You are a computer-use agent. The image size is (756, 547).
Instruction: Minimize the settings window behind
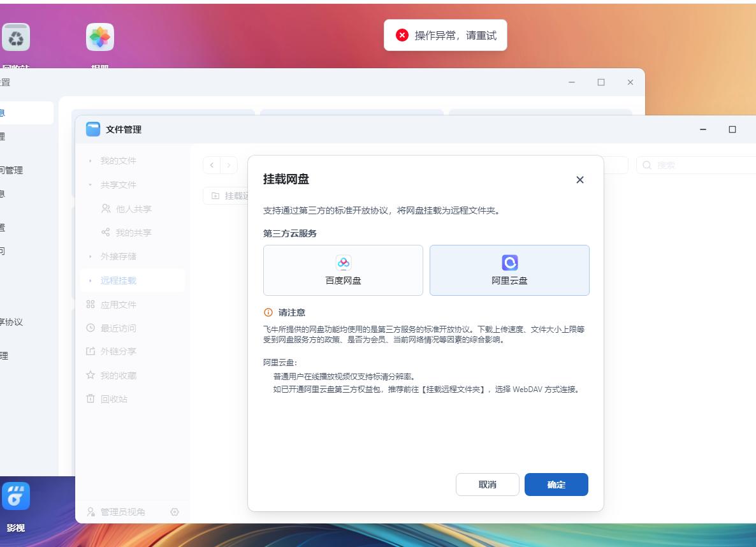point(572,82)
